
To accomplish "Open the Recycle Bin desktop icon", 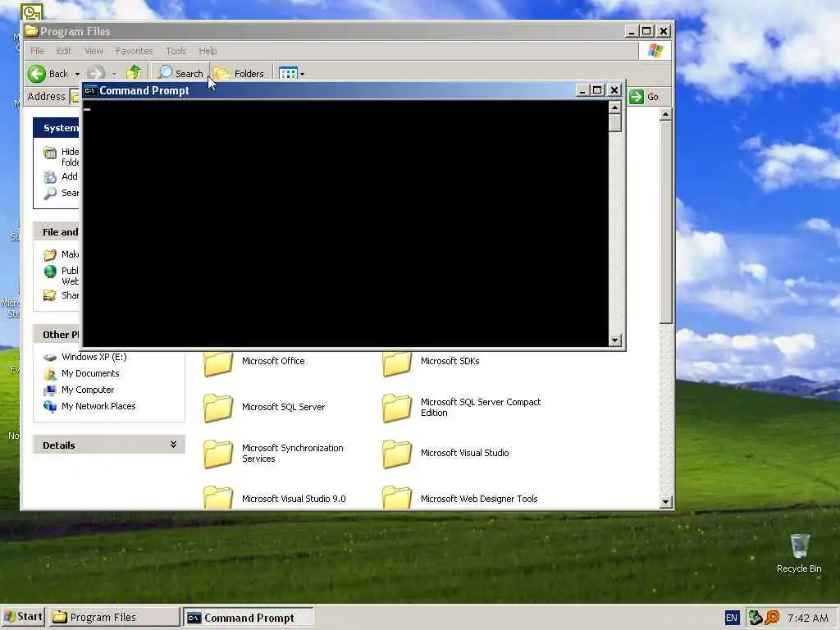I will 799,546.
